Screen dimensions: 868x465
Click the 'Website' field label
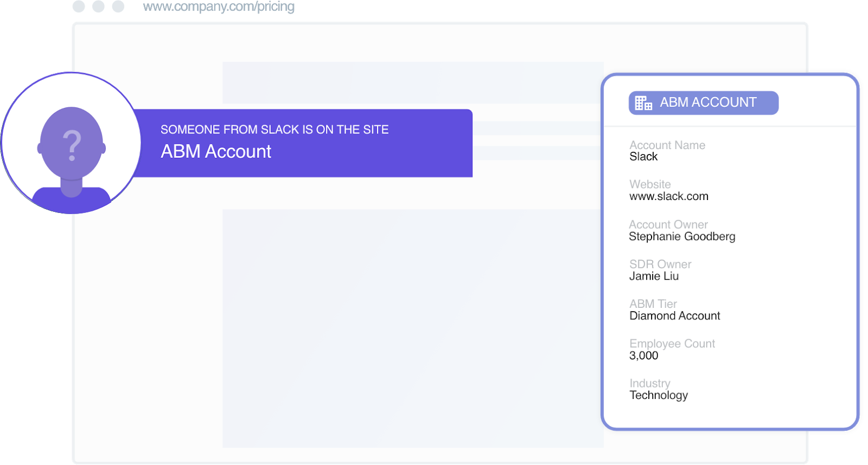[650, 184]
